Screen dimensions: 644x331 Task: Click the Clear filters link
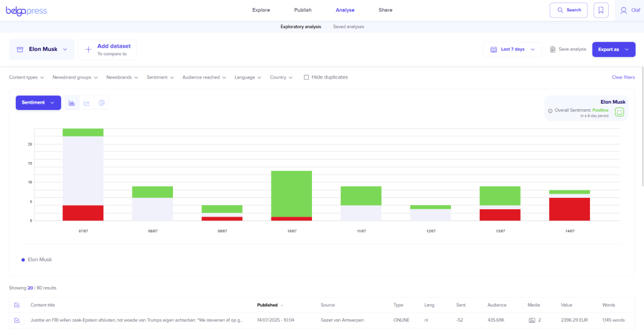click(x=623, y=77)
